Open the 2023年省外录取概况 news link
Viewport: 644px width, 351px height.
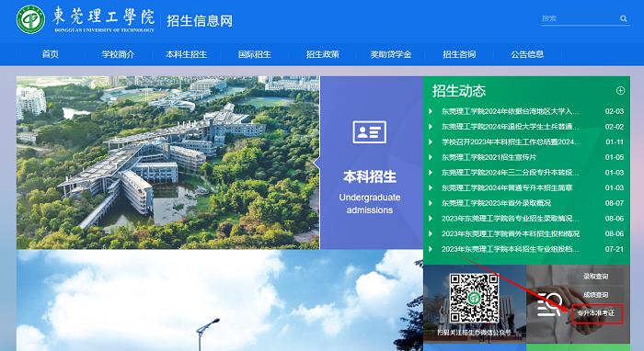coord(496,203)
